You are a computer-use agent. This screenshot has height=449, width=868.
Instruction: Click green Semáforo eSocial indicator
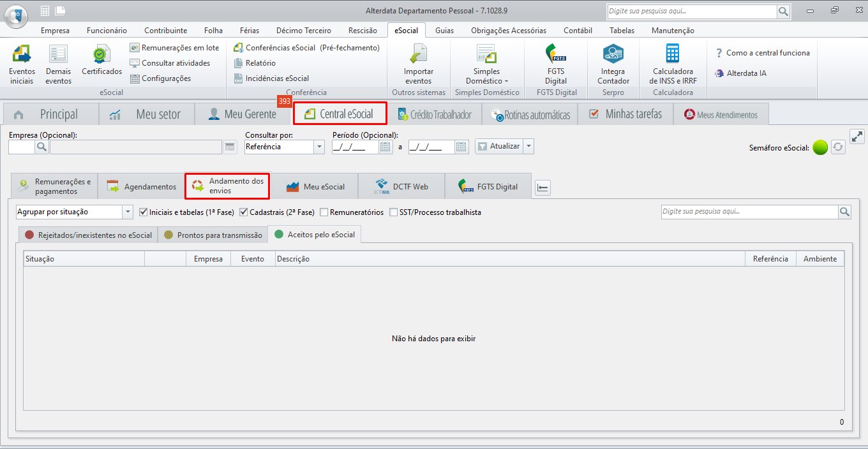pos(820,147)
